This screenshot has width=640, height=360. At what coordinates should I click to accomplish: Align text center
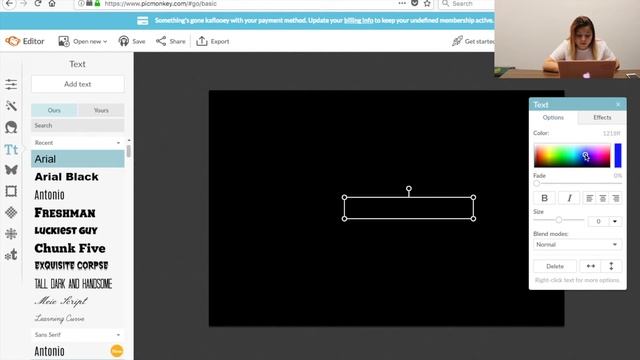point(602,198)
